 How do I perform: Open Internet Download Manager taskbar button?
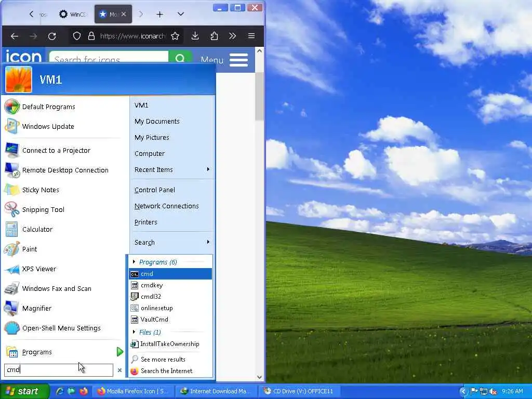coord(217,391)
